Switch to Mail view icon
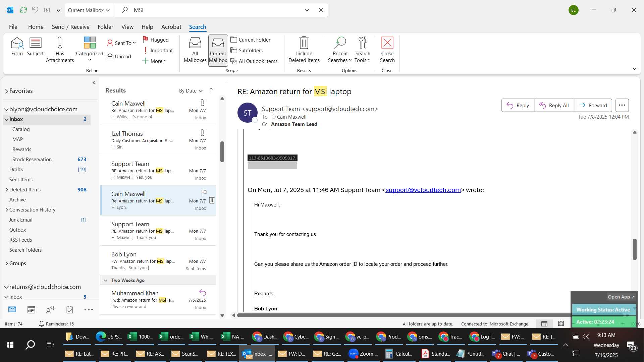The height and width of the screenshot is (362, 644). (12, 309)
